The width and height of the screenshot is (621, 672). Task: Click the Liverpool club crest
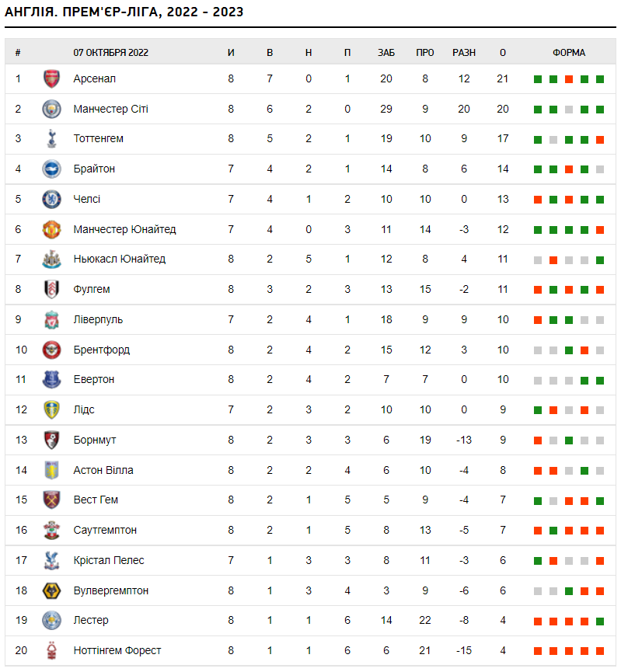[51, 319]
